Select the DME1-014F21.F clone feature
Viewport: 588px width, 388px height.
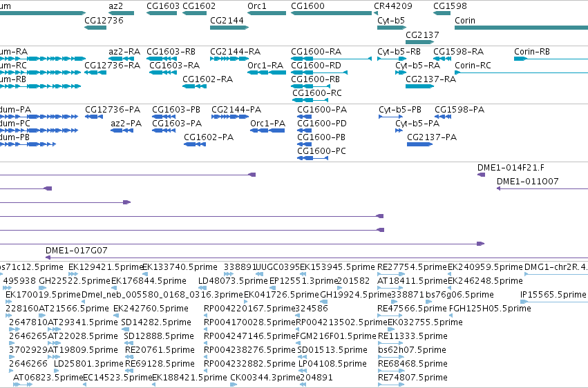(x=481, y=175)
